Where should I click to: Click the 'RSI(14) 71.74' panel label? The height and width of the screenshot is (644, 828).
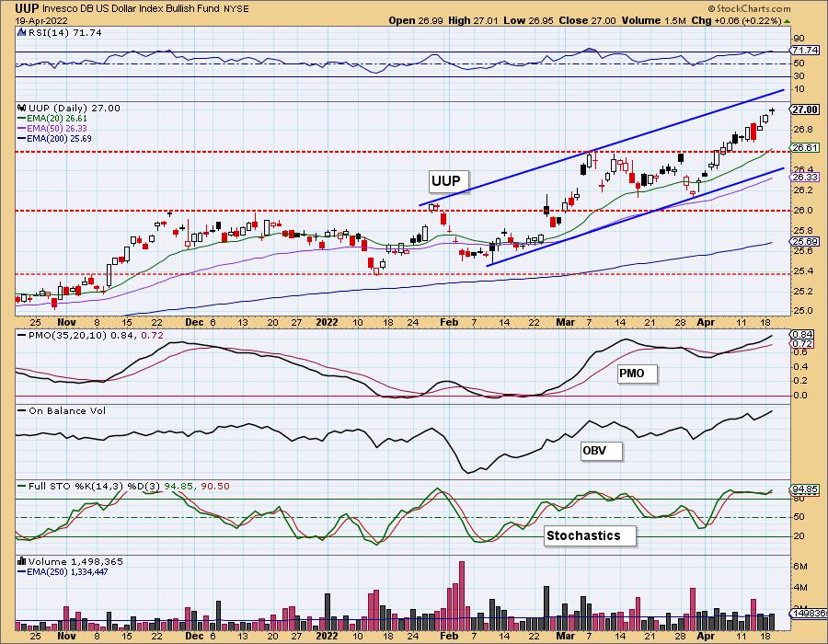pyautogui.click(x=64, y=33)
